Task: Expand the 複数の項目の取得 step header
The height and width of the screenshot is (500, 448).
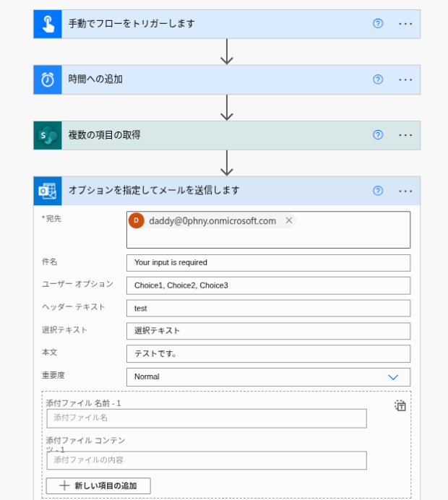Action: point(227,135)
